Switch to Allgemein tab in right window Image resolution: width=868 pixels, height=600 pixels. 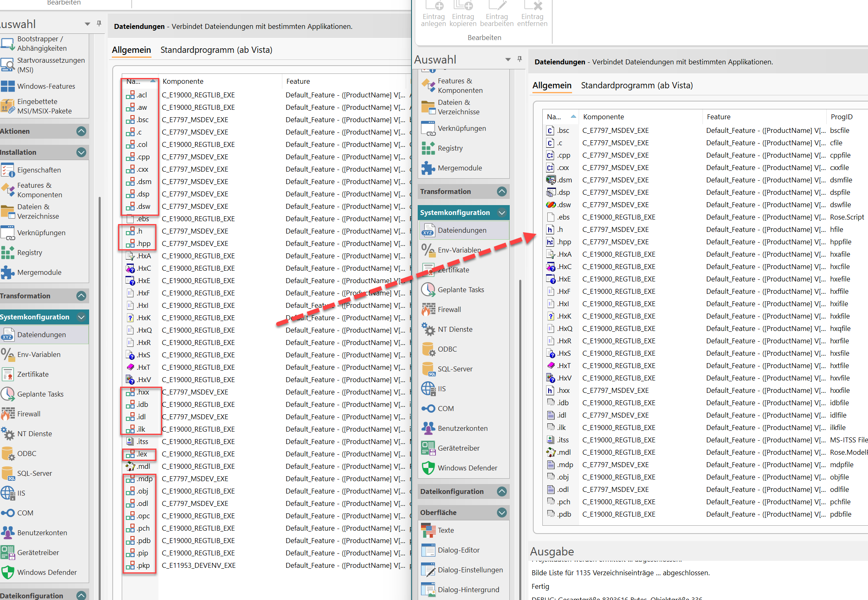tap(552, 85)
